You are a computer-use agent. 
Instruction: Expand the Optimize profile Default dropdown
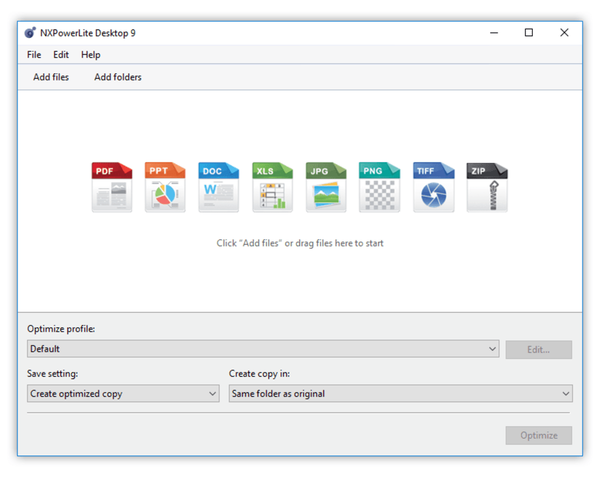click(263, 349)
